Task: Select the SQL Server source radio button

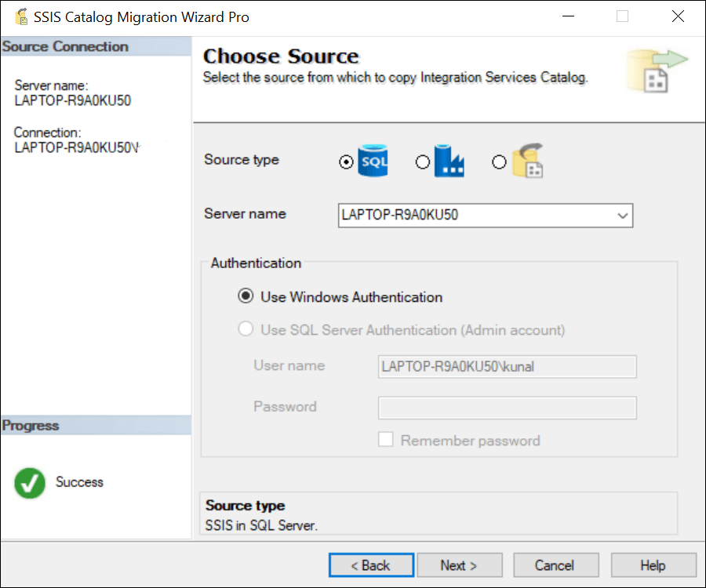Action: click(x=346, y=162)
